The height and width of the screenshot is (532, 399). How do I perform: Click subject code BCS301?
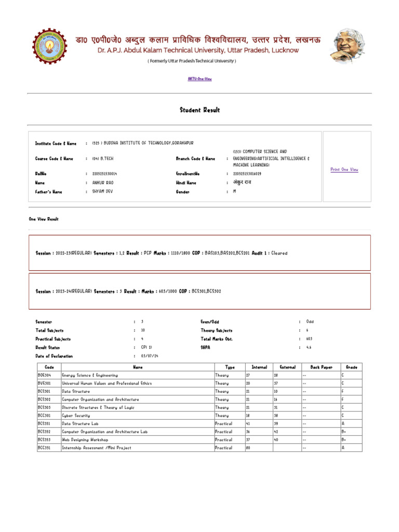coord(44,392)
